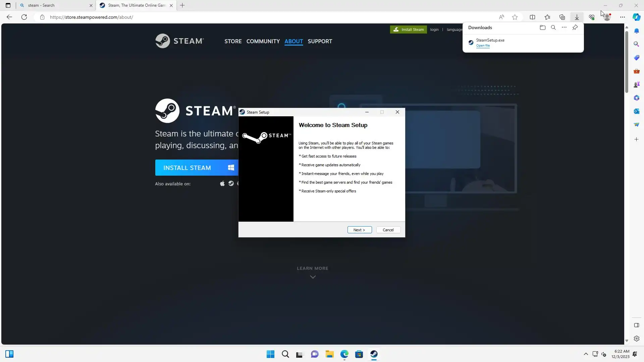Launch Outlook from Edge sidebar
The width and height of the screenshot is (644, 362).
pyautogui.click(x=636, y=111)
